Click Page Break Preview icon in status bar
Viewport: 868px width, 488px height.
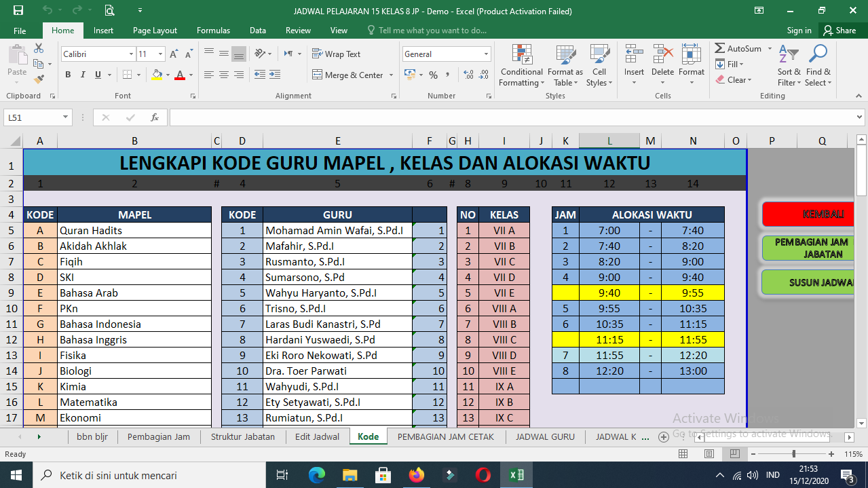734,453
